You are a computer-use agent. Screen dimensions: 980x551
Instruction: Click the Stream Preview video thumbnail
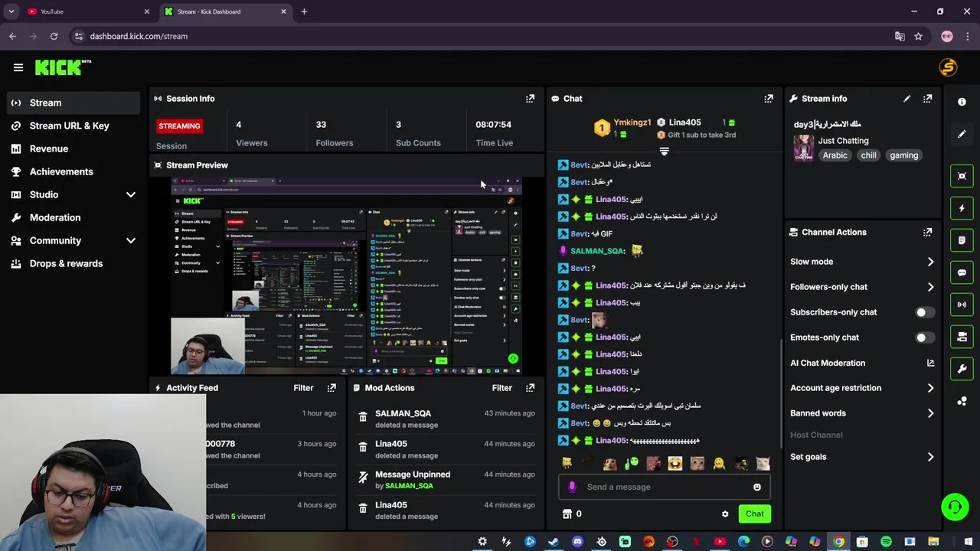click(x=346, y=275)
